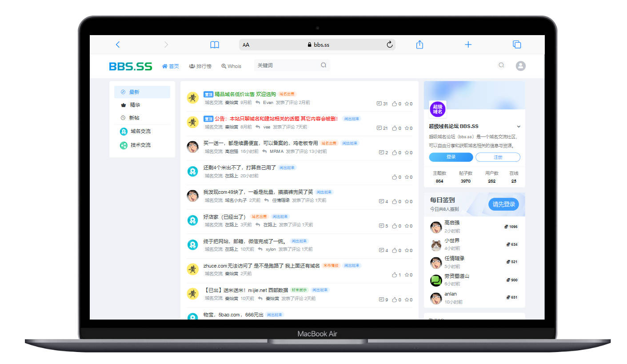Open user account avatar icon in header

point(521,66)
